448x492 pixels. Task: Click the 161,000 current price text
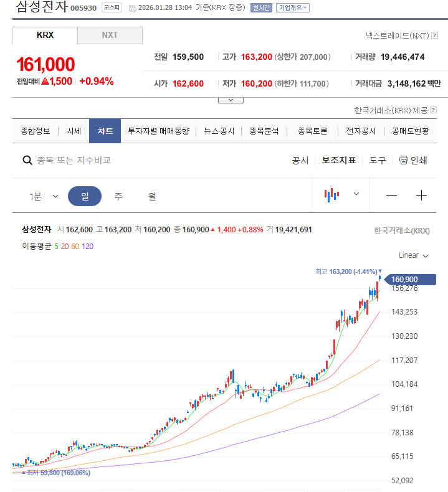click(x=45, y=64)
